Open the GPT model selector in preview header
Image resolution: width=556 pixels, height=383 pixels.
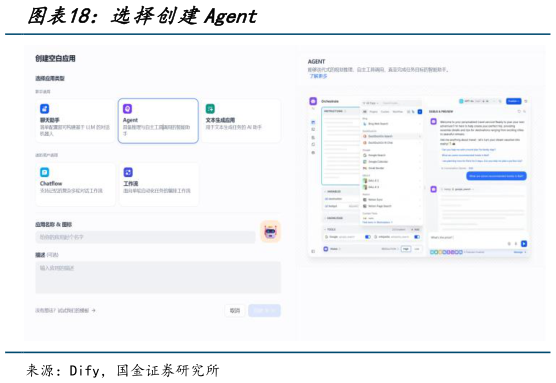[478, 101]
